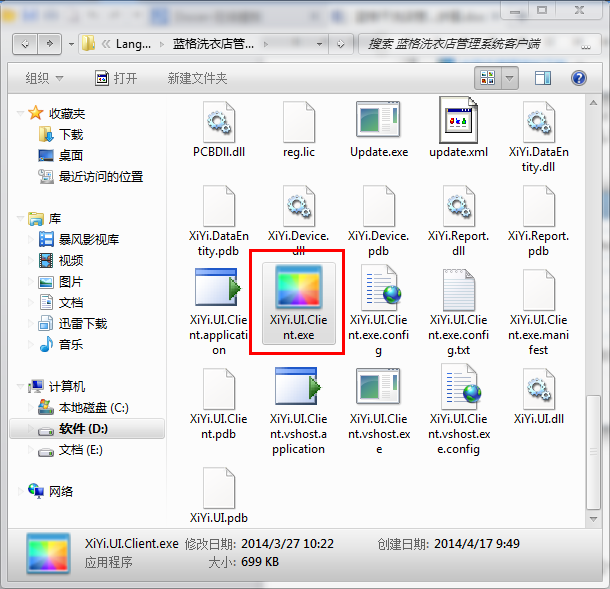Open the help question mark icon
610x589 pixels.
578,78
